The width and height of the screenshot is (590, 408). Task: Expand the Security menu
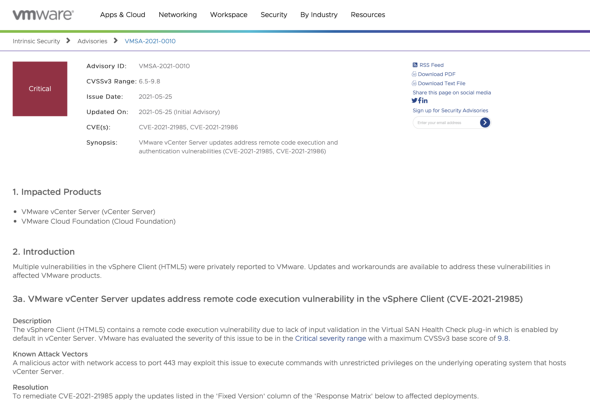[x=274, y=15]
